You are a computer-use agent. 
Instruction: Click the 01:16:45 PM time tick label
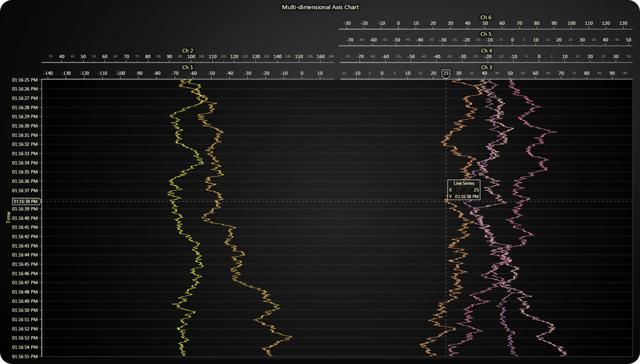click(25, 264)
